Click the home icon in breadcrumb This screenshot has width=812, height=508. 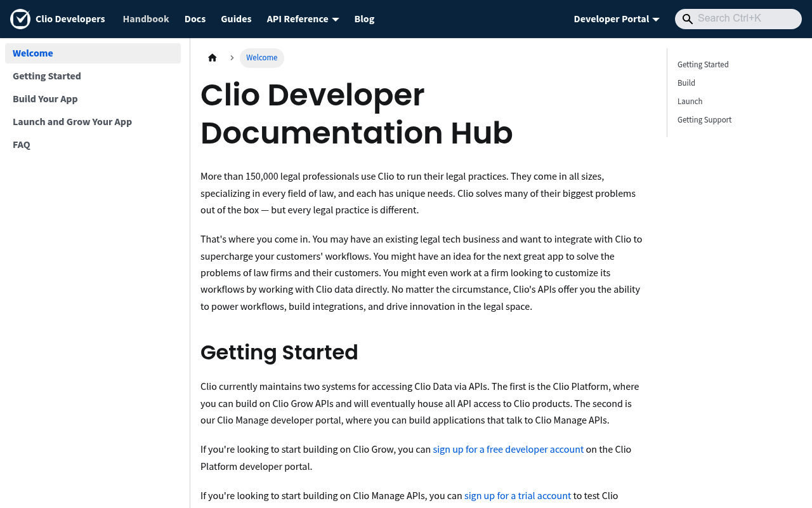coord(213,58)
